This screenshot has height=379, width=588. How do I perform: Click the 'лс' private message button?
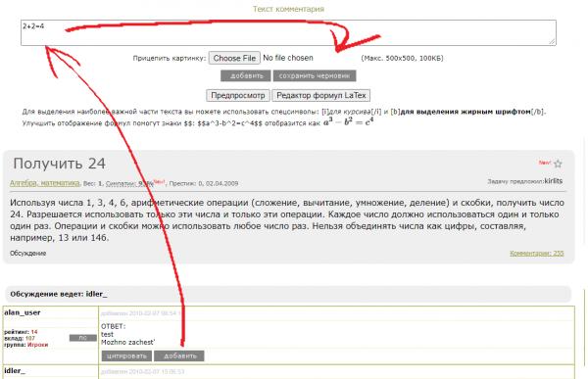[83, 338]
